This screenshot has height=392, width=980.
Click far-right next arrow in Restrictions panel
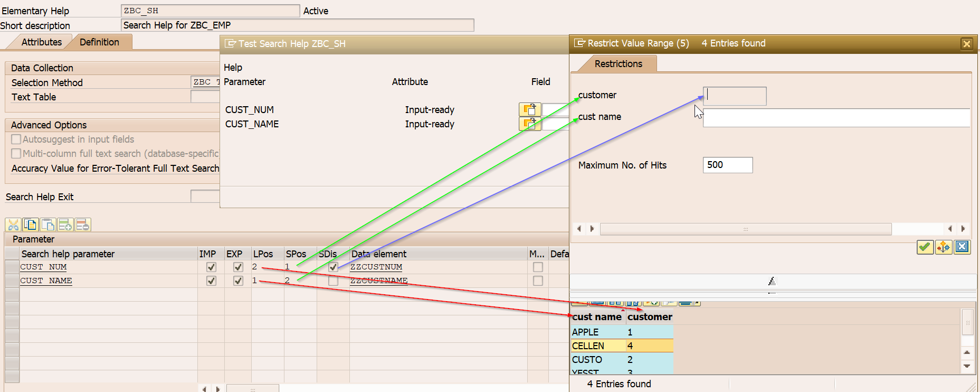pos(963,229)
